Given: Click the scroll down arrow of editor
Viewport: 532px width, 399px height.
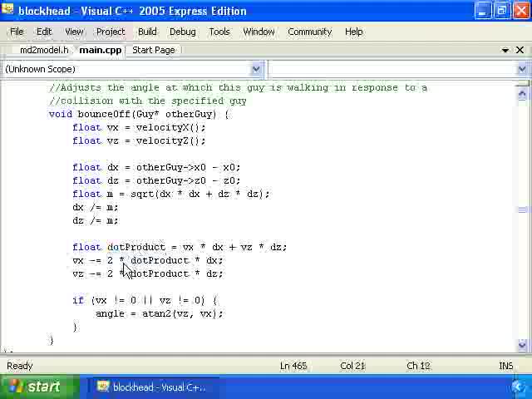Looking at the screenshot, I should pos(522,345).
